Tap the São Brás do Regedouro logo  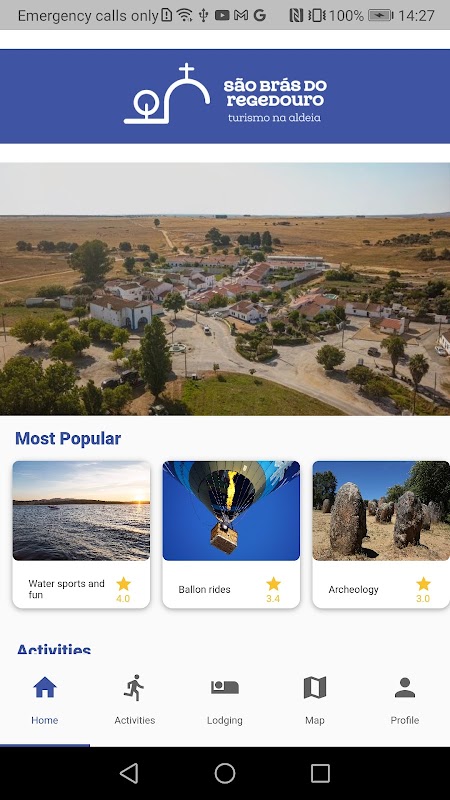(x=225, y=94)
